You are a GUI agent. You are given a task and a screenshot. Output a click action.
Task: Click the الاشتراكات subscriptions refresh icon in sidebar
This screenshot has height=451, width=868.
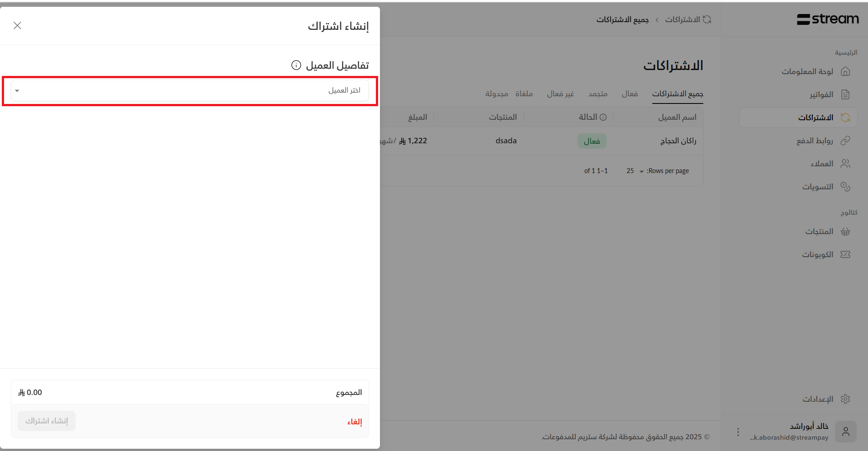845,117
